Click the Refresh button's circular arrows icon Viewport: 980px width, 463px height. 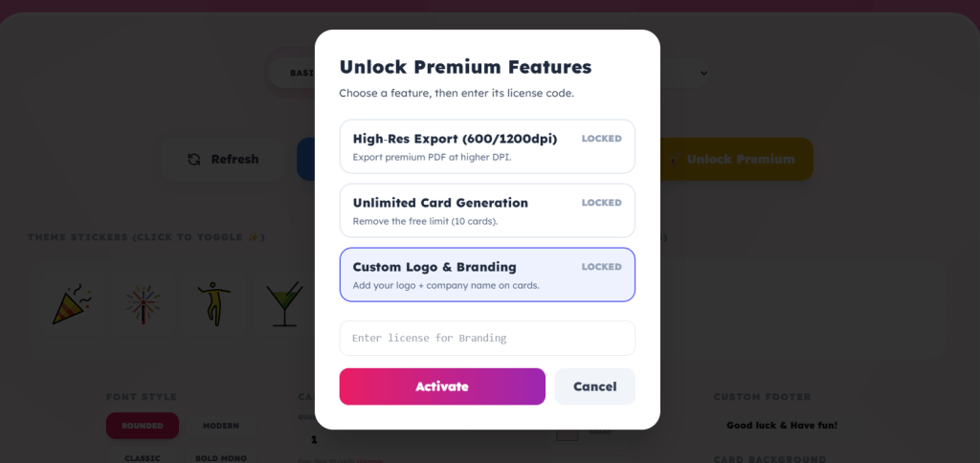194,160
